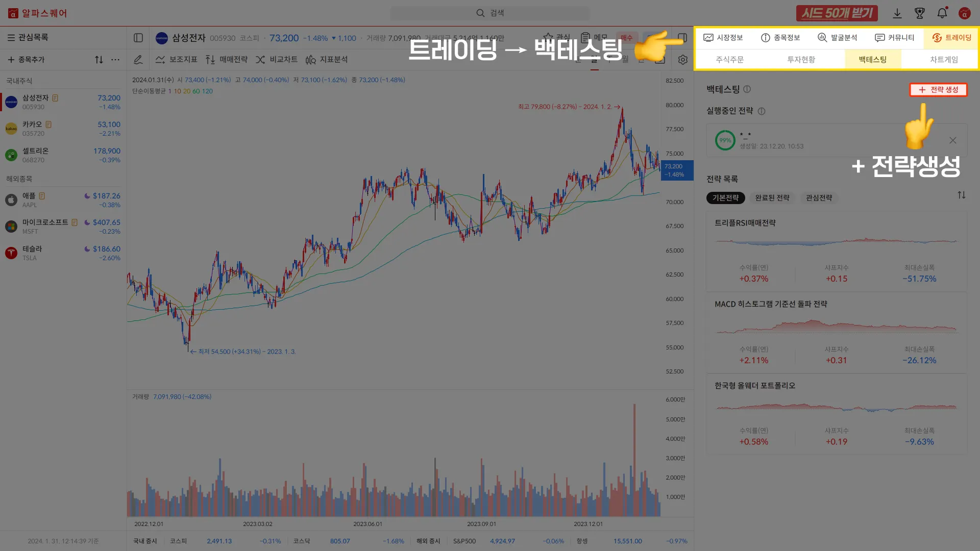980x551 pixels.
Task: Switch to the 주식주문 tab
Action: point(729,60)
